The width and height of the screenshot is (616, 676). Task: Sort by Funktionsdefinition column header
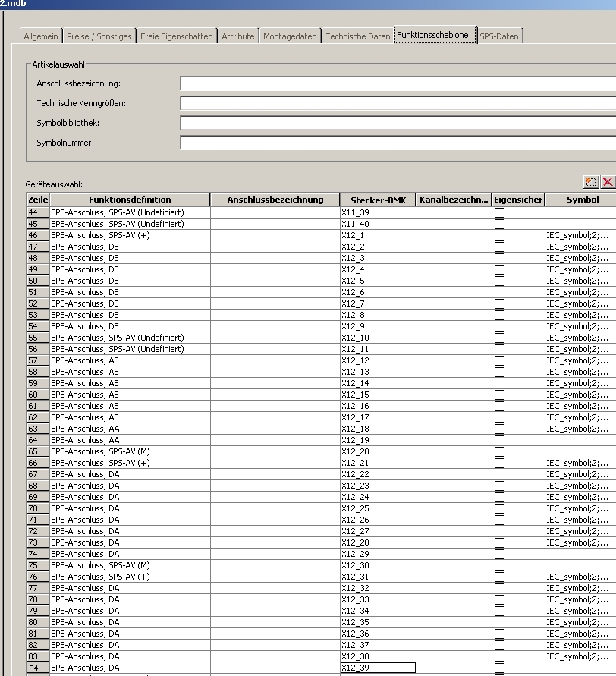click(130, 200)
